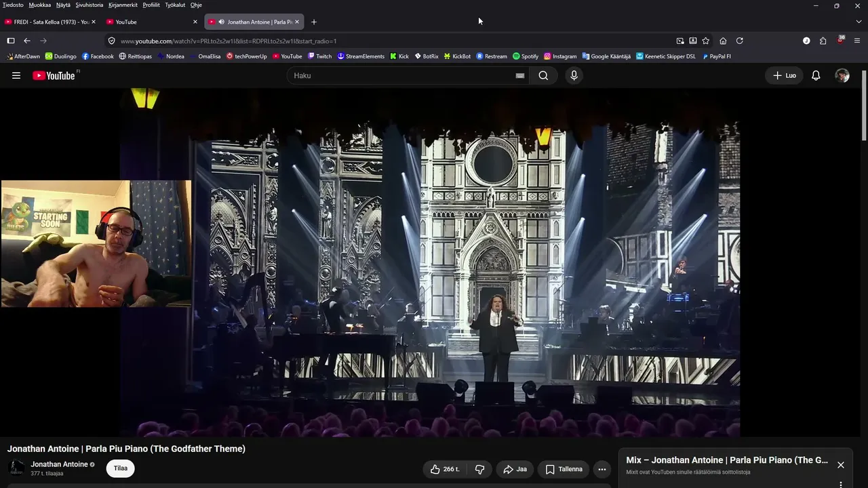Open the Luo create menu
The image size is (868, 488).
784,75
